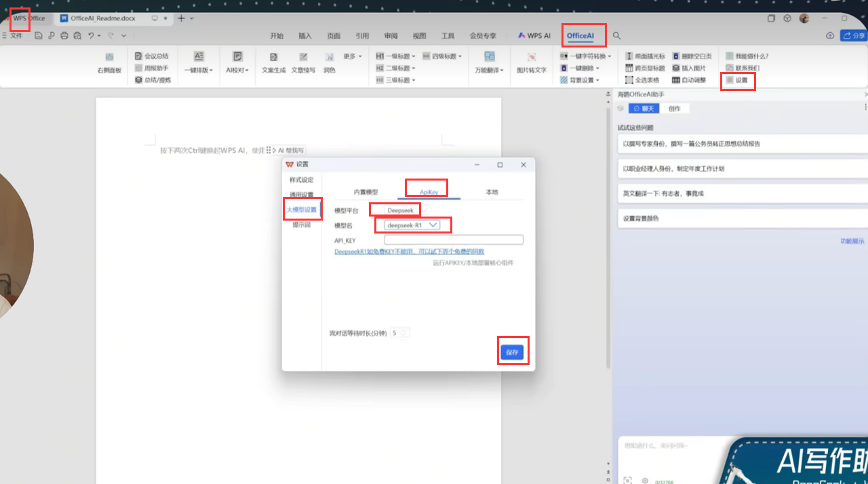
Task: Click 文章续写 continue writing icon
Action: (303, 63)
